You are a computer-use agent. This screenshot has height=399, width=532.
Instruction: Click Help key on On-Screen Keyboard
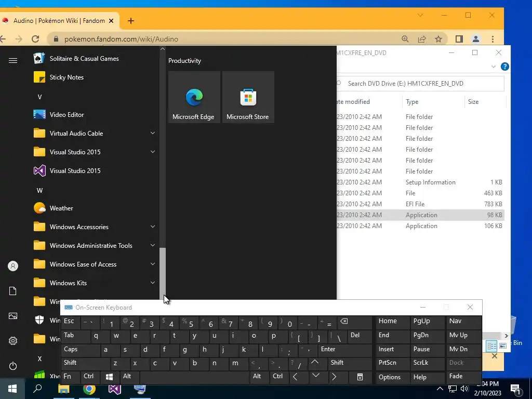[427, 377]
